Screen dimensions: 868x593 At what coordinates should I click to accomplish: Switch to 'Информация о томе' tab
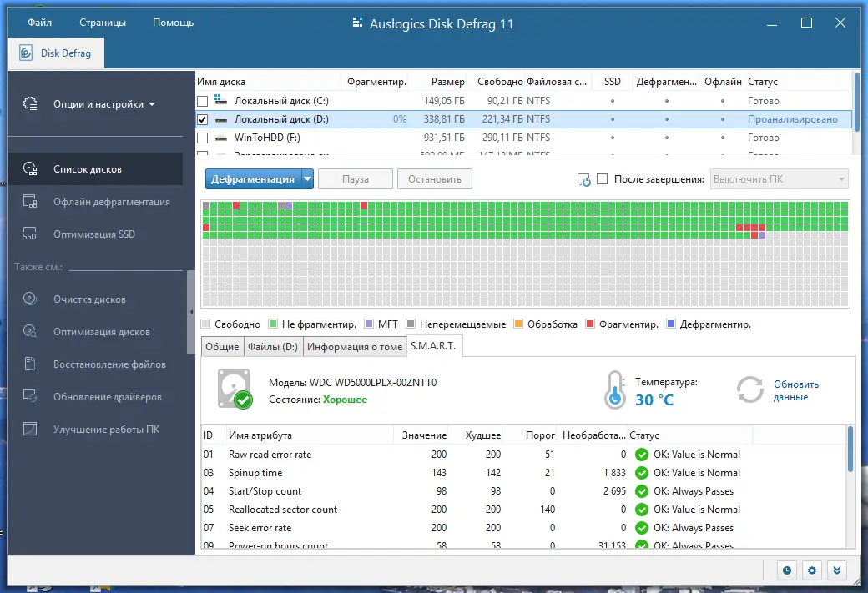click(x=354, y=347)
